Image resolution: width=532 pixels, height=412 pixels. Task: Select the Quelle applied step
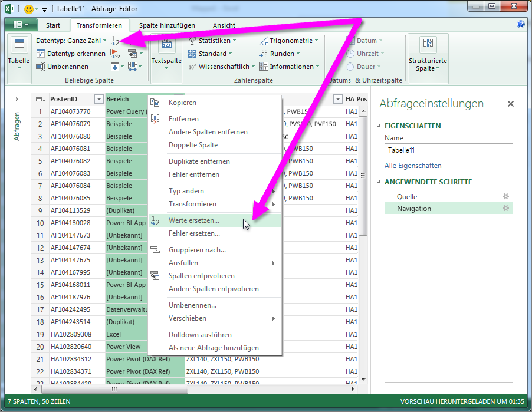[x=448, y=197]
